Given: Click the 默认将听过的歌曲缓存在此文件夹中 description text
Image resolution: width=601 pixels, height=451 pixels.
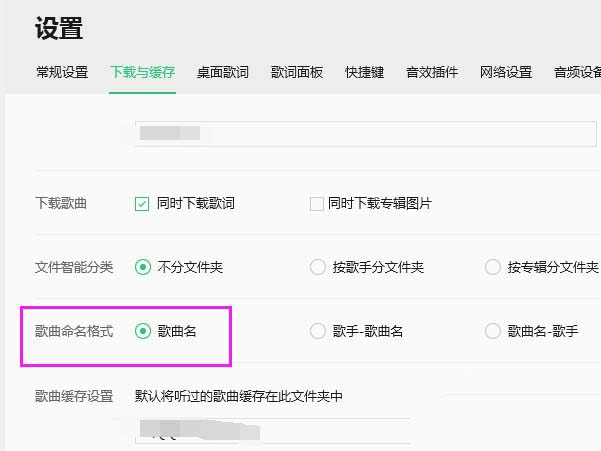Looking at the screenshot, I should pos(239,396).
